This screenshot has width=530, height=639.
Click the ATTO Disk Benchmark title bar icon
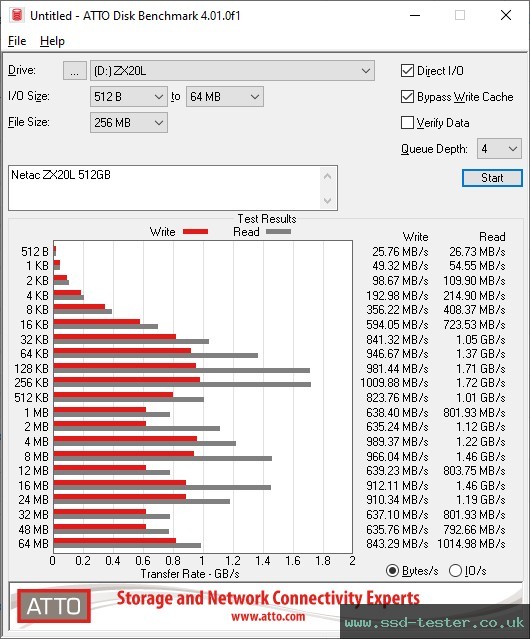pyautogui.click(x=17, y=15)
